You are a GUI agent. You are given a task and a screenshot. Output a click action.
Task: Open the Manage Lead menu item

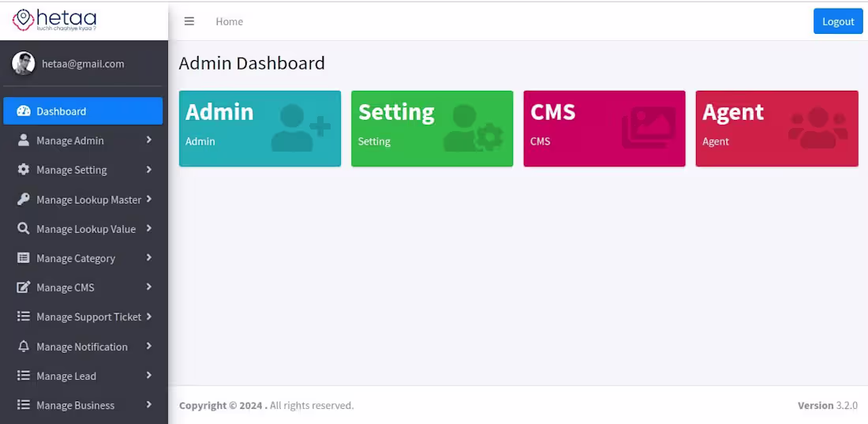click(x=66, y=376)
